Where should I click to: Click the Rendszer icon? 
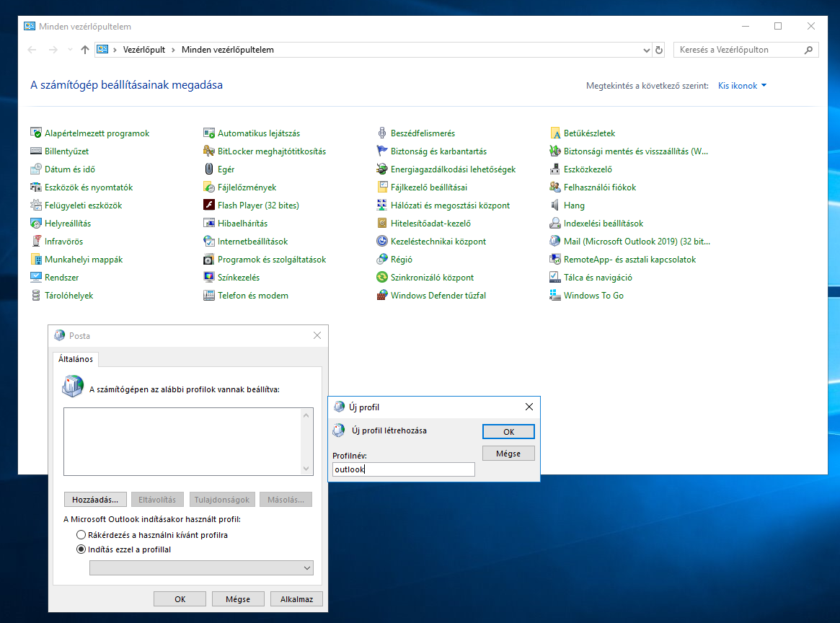[x=36, y=278]
